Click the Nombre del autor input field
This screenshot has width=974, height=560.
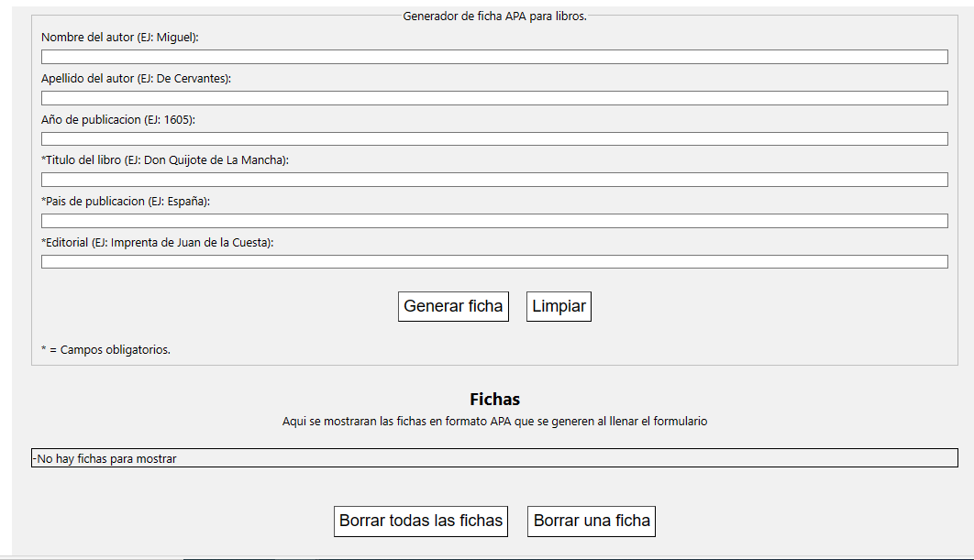[494, 56]
